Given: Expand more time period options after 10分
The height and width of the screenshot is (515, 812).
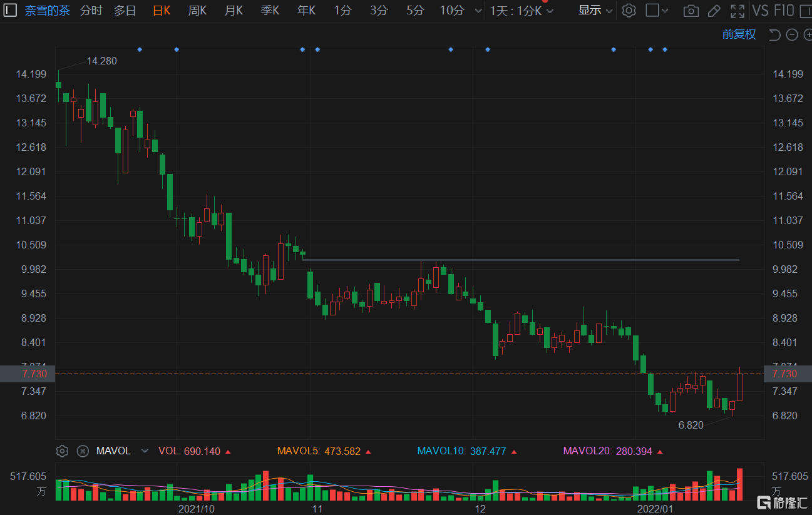Looking at the screenshot, I should point(479,11).
